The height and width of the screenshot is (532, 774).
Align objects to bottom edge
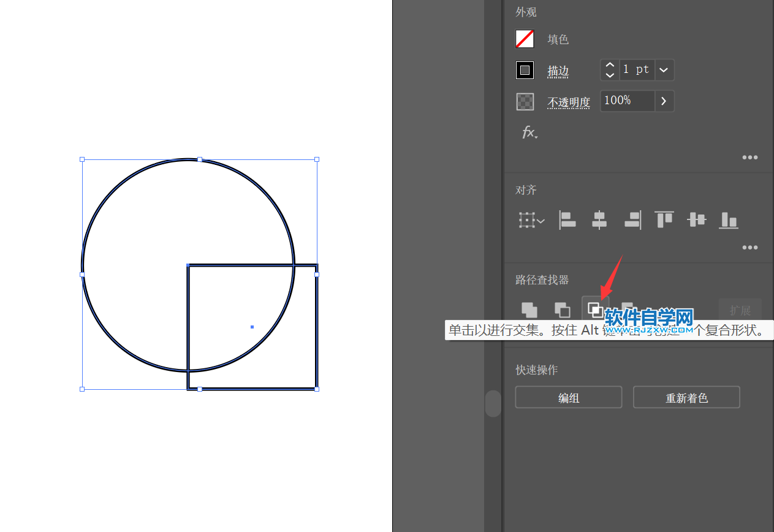pos(729,220)
